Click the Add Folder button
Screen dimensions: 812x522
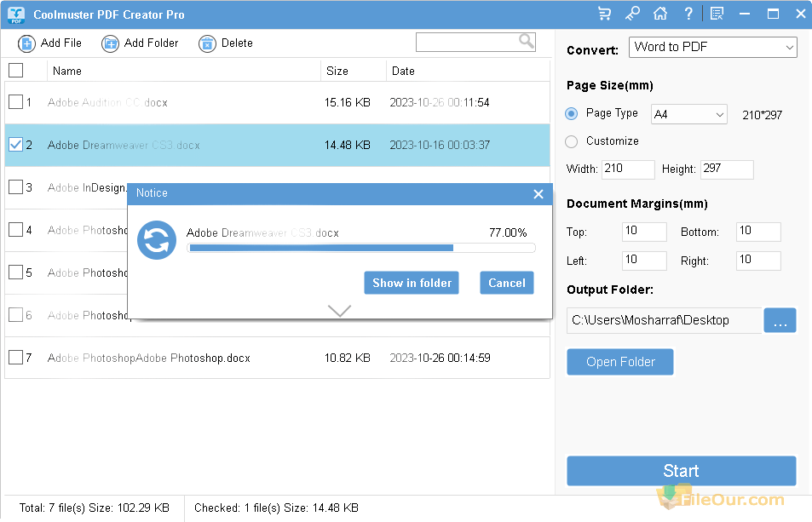(140, 43)
